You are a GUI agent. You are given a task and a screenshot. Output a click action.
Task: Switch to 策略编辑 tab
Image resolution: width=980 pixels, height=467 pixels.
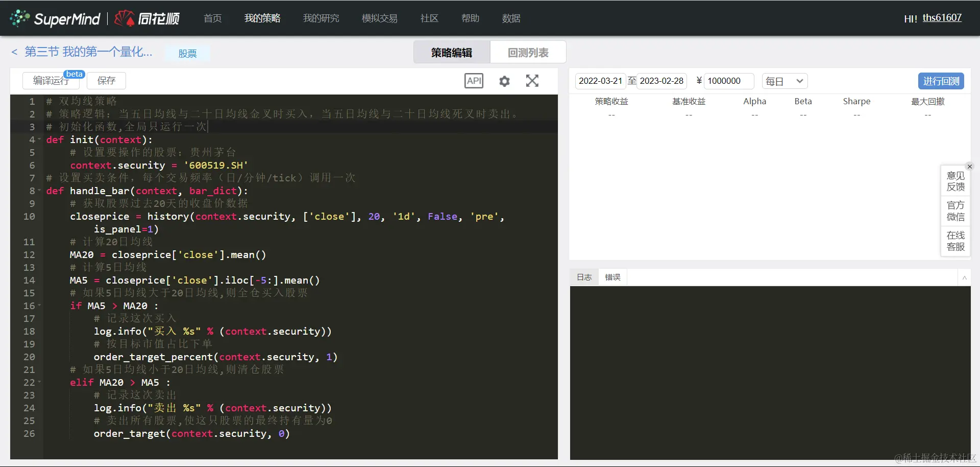tap(452, 52)
